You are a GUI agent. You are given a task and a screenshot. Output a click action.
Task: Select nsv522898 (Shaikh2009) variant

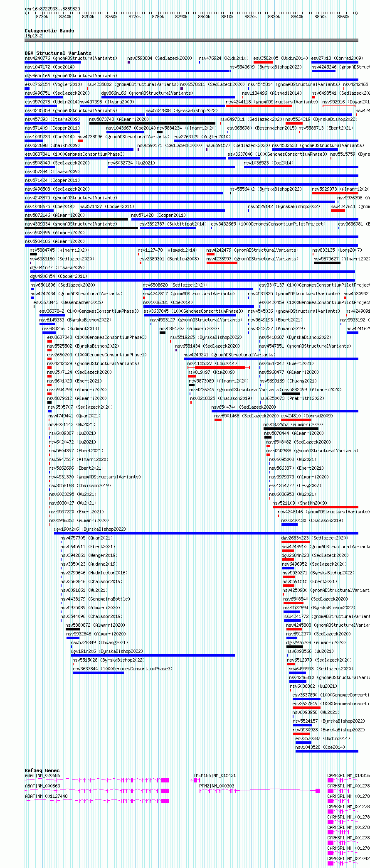[52, 145]
